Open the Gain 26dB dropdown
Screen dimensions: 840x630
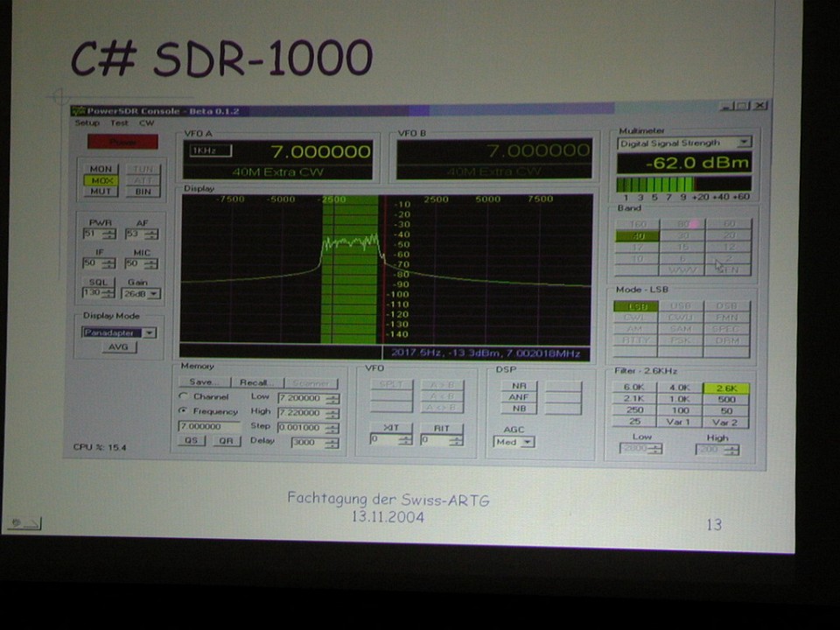[x=141, y=294]
